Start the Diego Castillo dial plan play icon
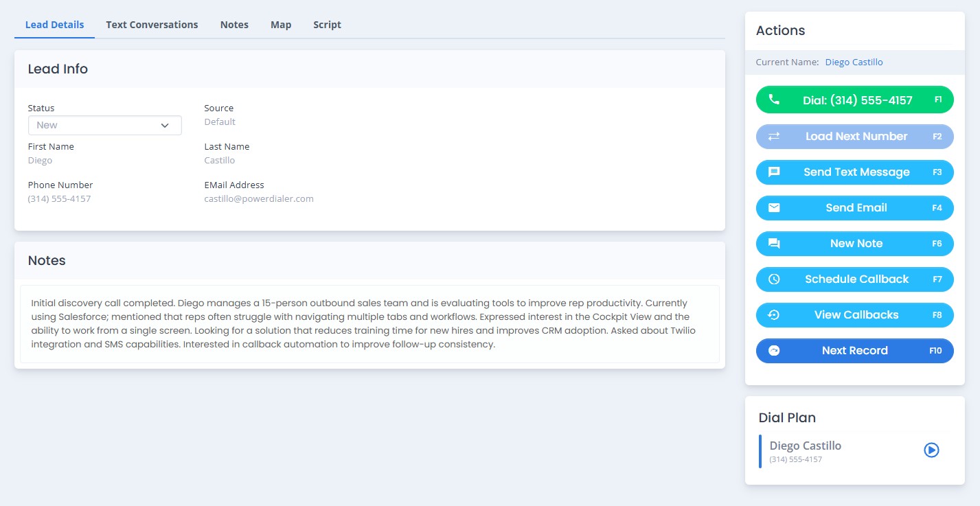The image size is (980, 506). tap(931, 450)
